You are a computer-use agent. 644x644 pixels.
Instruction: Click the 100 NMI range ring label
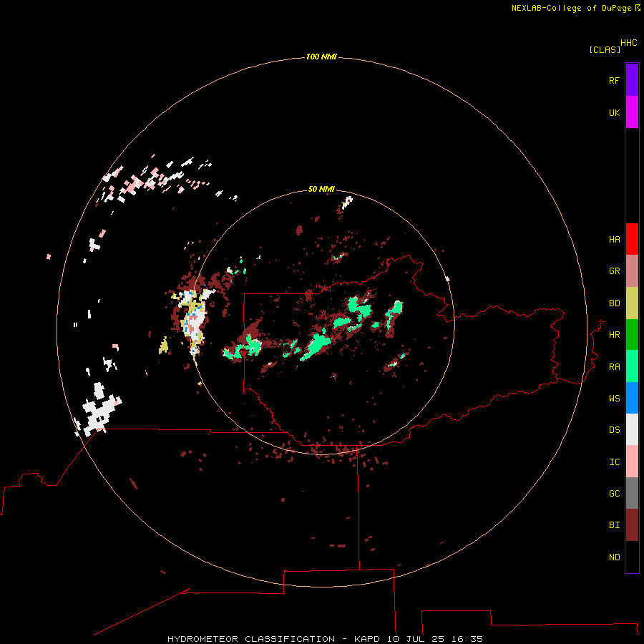pos(321,57)
